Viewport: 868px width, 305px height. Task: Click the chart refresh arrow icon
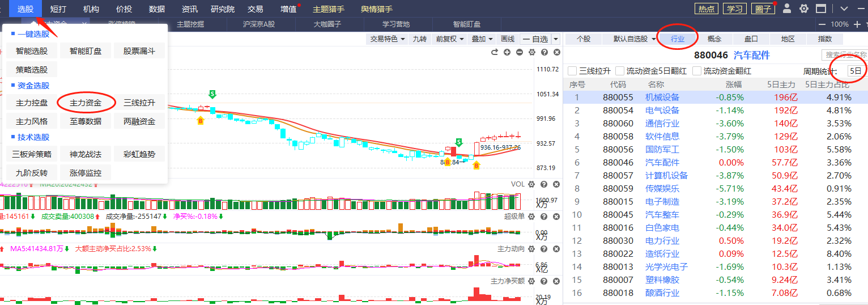coord(494,53)
